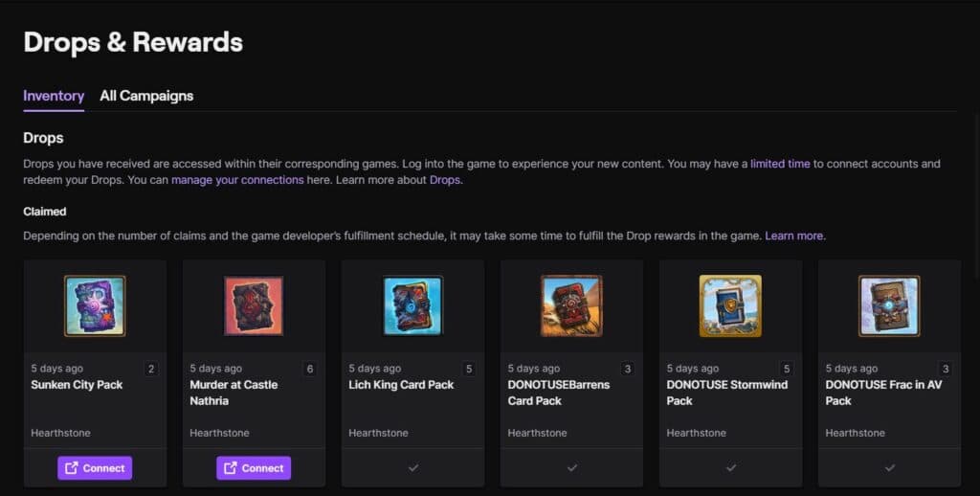Connect account for Sunken City Pack
Image resolution: width=980 pixels, height=496 pixels.
(95, 467)
